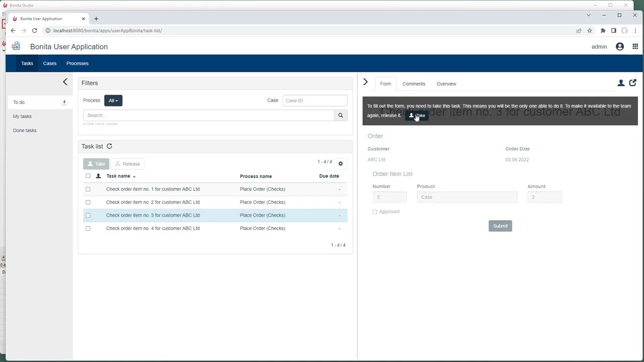The height and width of the screenshot is (362, 644).
Task: Open task in full page view
Action: [633, 83]
